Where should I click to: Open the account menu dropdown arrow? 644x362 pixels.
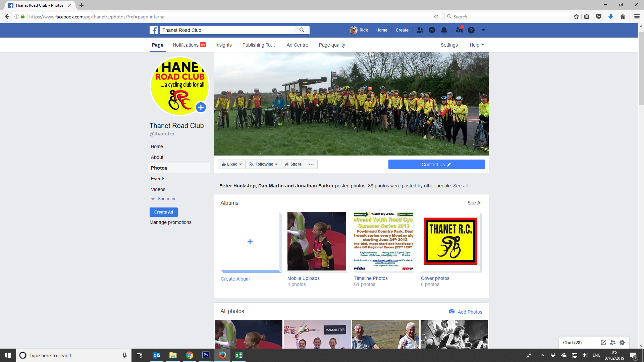pyautogui.click(x=483, y=30)
